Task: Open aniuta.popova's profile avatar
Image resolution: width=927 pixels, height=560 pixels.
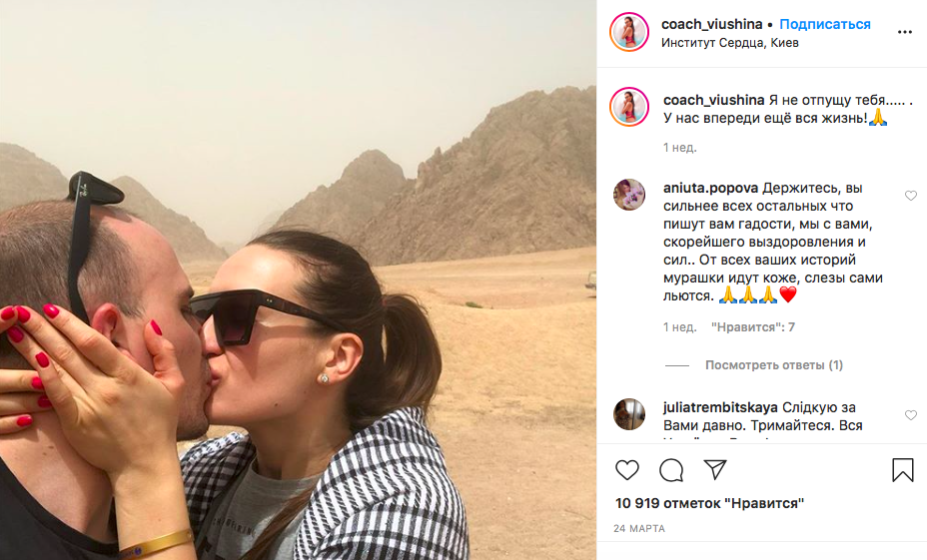Action: [x=629, y=195]
